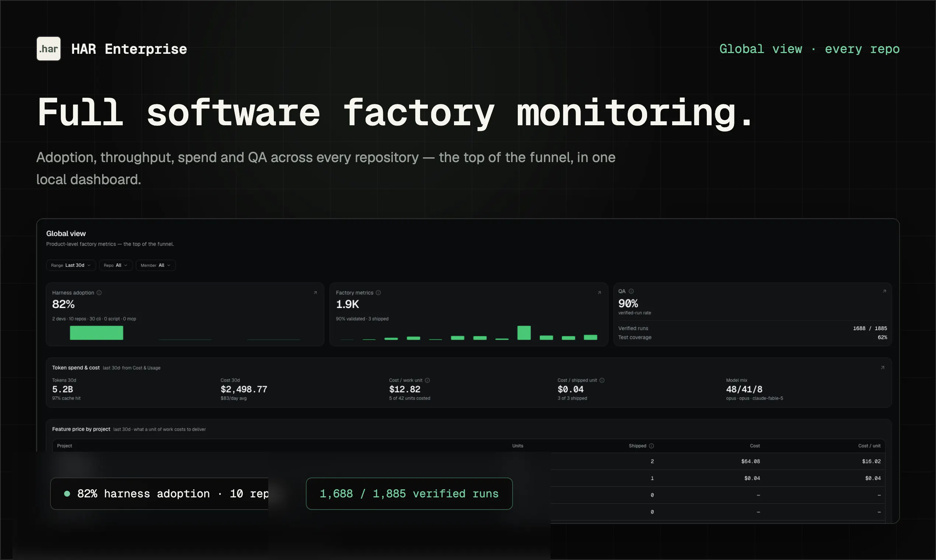Click the 'Feature price by project' heading
Image resolution: width=936 pixels, height=560 pixels.
tap(81, 430)
